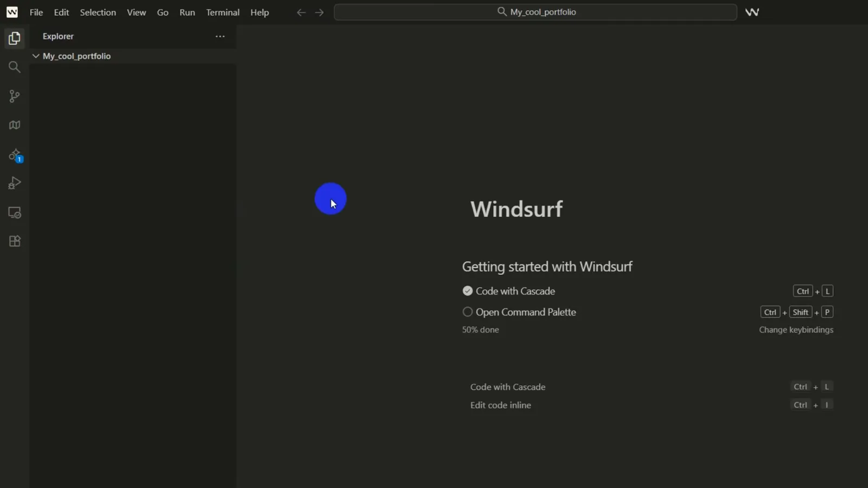
Task: Go back with the left arrow
Action: tap(301, 12)
